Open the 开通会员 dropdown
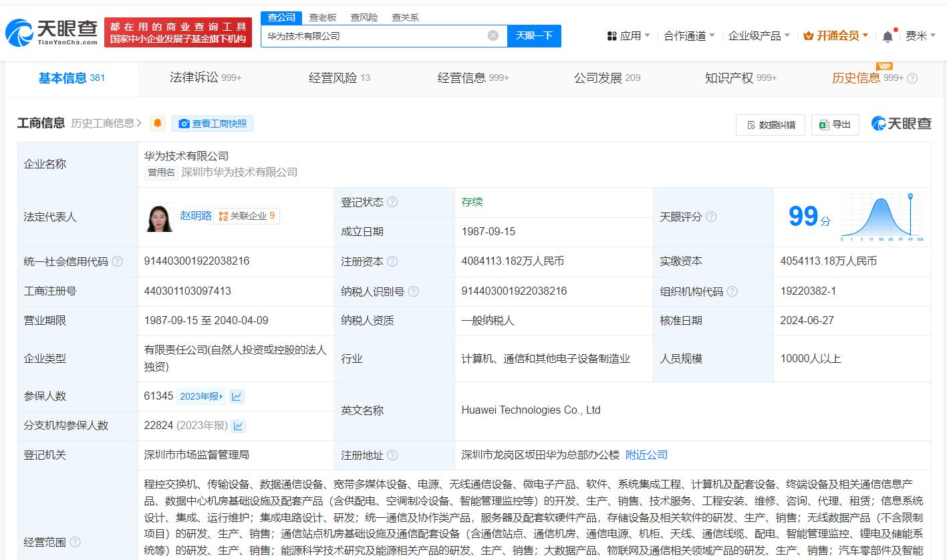 [x=835, y=36]
